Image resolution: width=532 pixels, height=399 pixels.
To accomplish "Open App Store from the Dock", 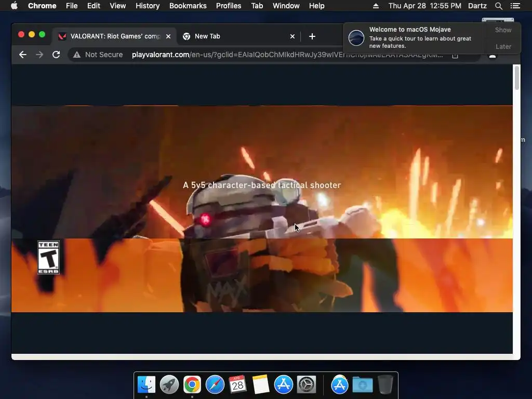I will pyautogui.click(x=283, y=385).
